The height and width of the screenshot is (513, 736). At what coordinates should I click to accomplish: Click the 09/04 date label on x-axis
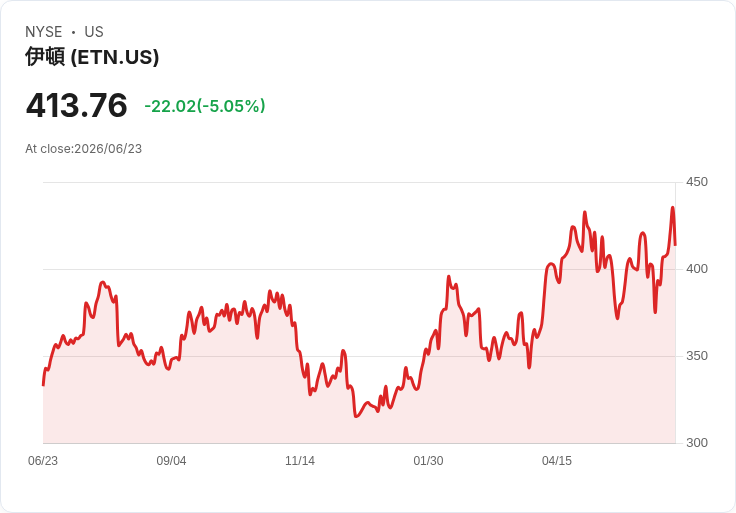pyautogui.click(x=171, y=461)
